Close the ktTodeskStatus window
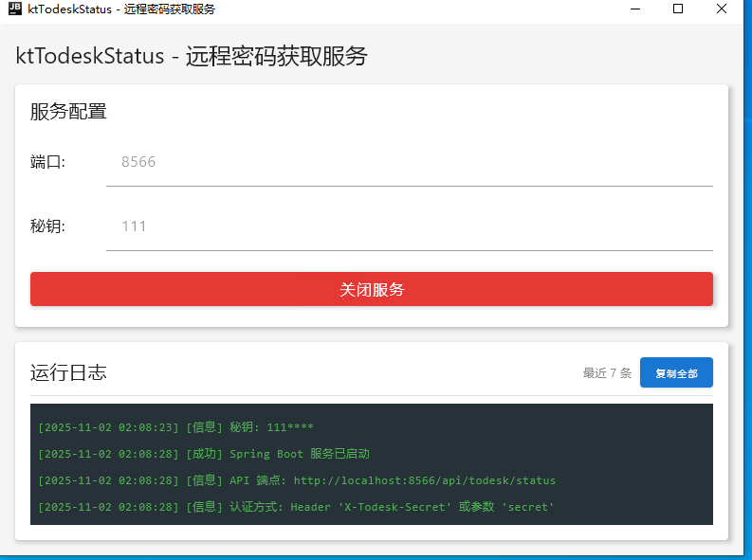 coord(723,9)
